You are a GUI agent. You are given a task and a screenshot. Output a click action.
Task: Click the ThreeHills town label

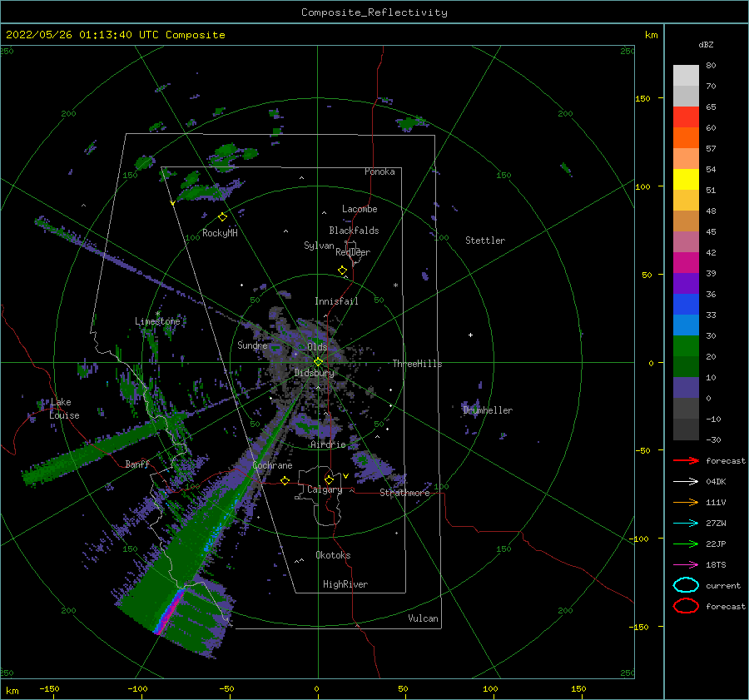click(x=417, y=364)
